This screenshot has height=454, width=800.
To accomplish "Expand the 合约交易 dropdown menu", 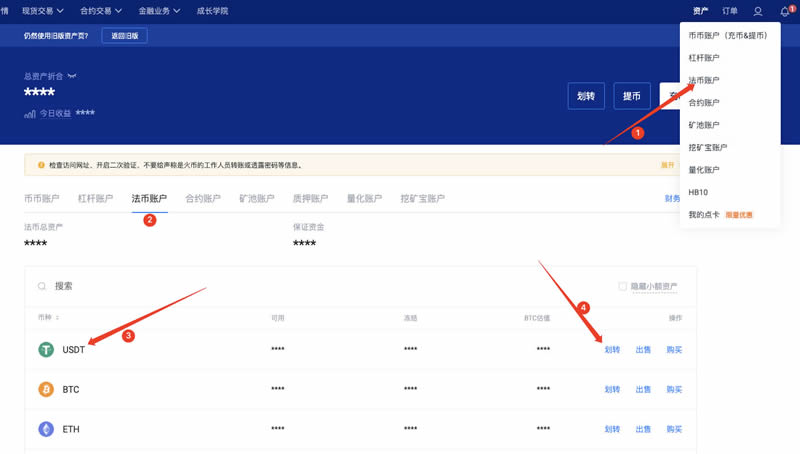I will point(100,11).
